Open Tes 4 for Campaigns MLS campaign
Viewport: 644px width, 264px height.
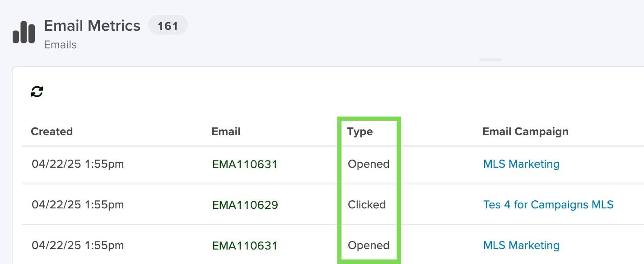548,205
